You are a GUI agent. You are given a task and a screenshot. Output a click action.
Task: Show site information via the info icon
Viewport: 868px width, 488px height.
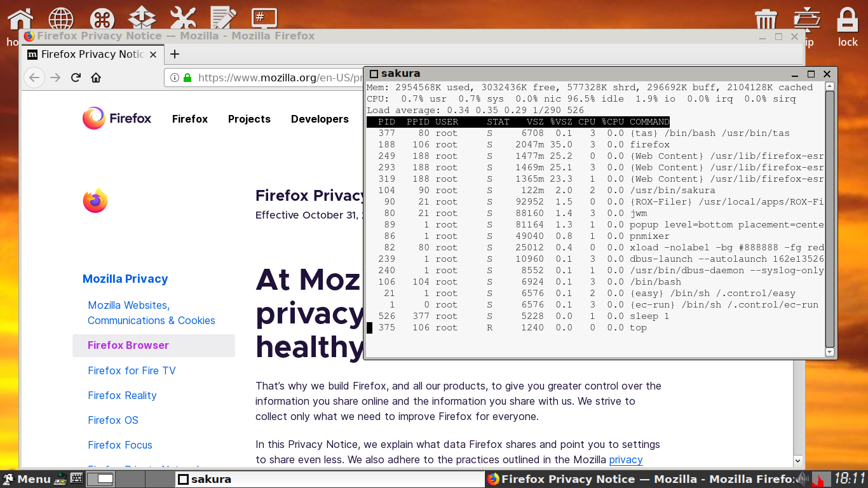174,78
